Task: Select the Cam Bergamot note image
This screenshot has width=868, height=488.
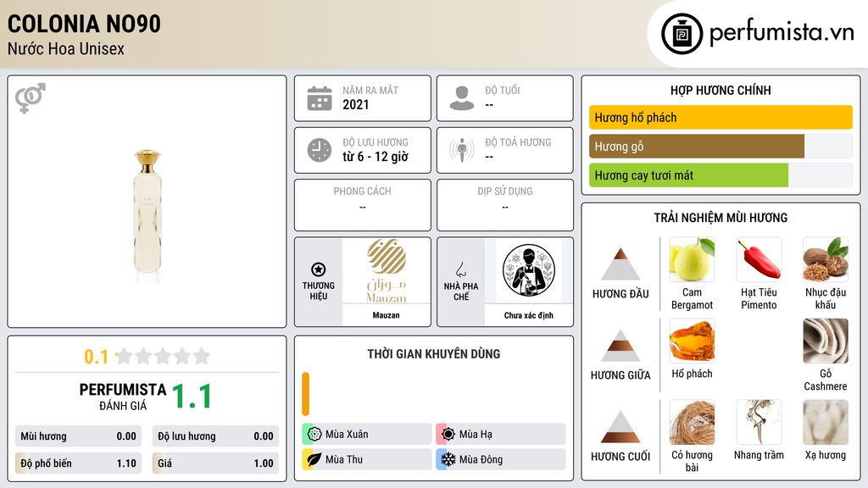Action: click(x=692, y=259)
